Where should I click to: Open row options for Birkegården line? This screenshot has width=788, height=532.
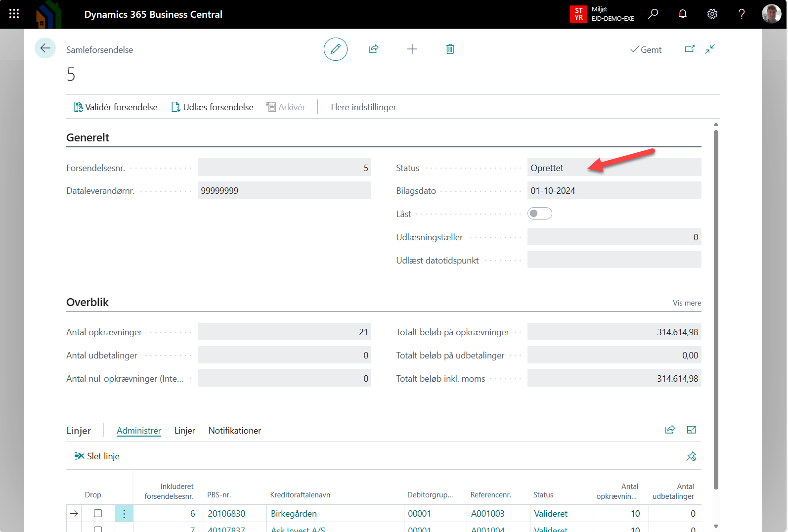[124, 514]
